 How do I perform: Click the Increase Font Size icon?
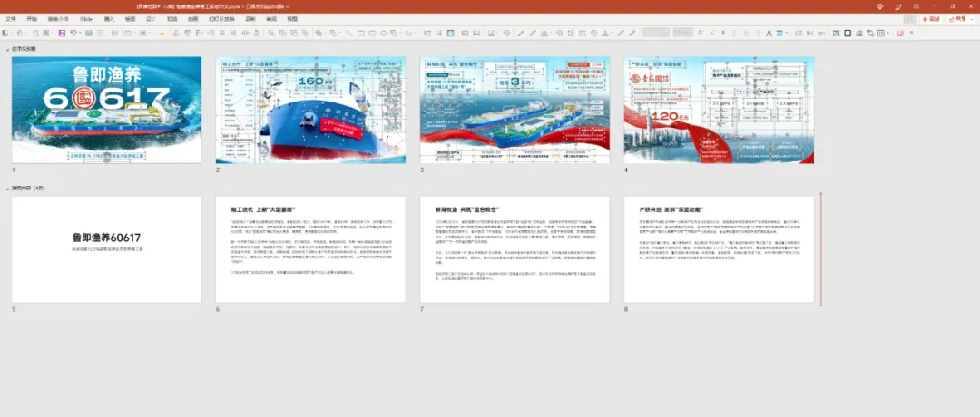coord(700,33)
